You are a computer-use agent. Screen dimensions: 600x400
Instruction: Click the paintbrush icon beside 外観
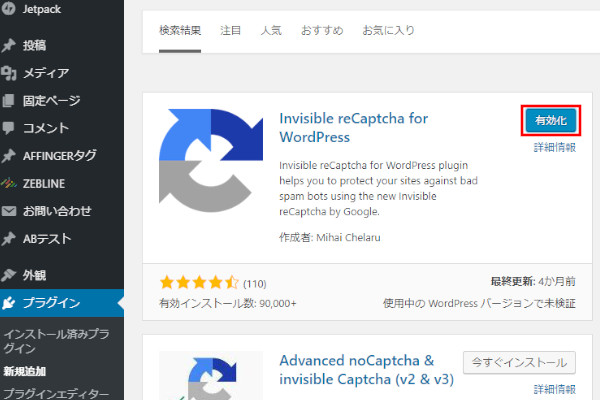click(8, 275)
